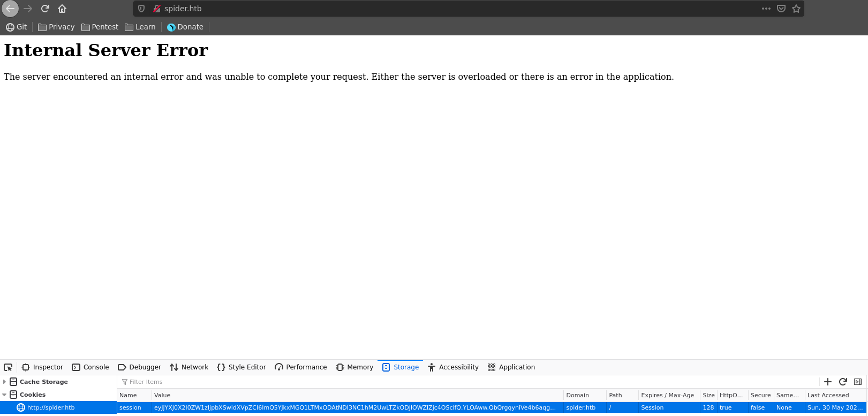Bookmark this page with the star icon
The width and height of the screenshot is (868, 416).
pyautogui.click(x=796, y=9)
